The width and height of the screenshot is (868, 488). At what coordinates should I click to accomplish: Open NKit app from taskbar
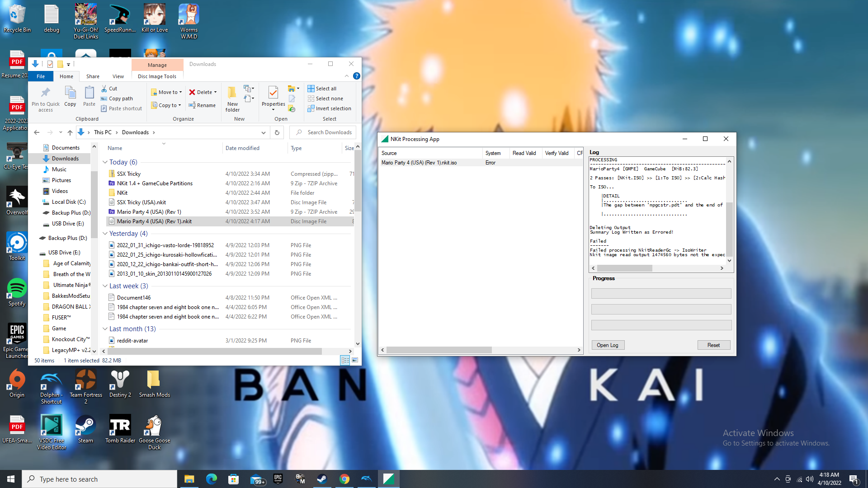pos(389,479)
